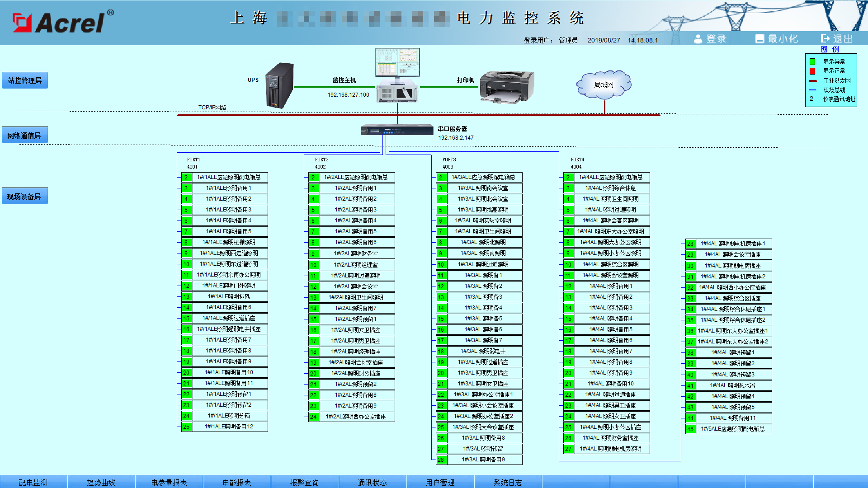Click the LAN cloud icon
The width and height of the screenshot is (868, 488).
(x=604, y=84)
